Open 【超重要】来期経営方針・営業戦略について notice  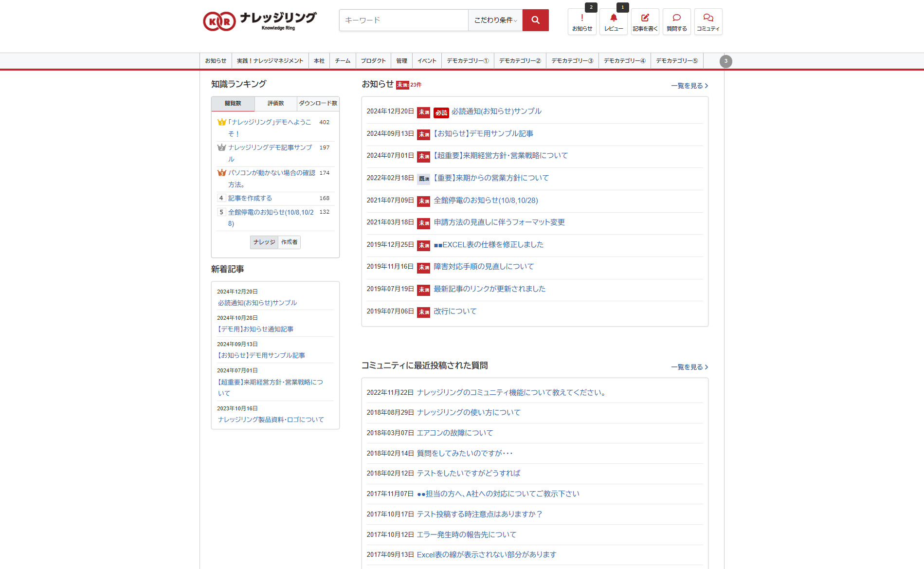[x=501, y=156]
